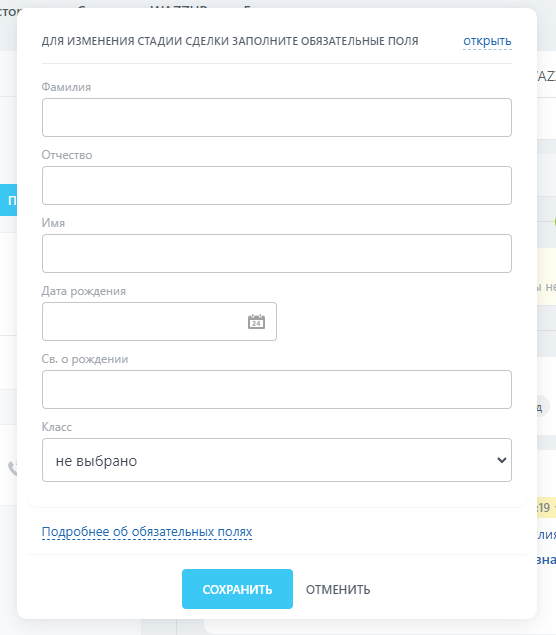Click the Имя field label
Viewport: 556px width, 635px height.
click(53, 223)
